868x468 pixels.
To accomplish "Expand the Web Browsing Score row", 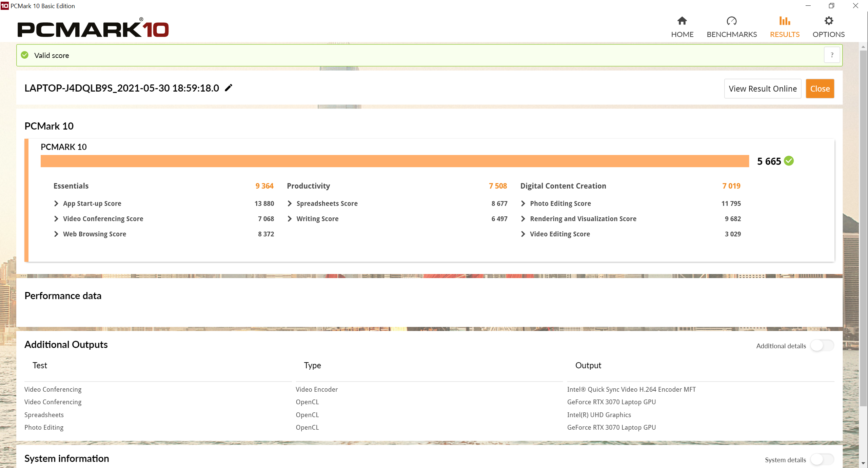I will 56,234.
